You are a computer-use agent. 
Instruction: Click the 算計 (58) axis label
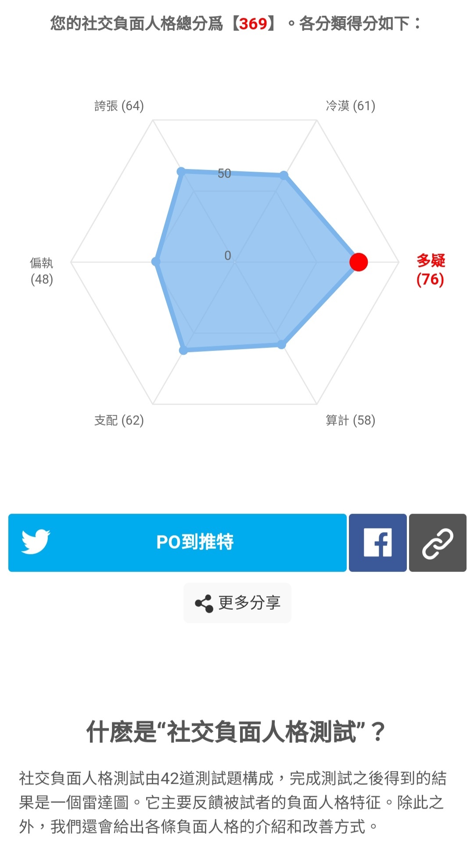pos(350,420)
